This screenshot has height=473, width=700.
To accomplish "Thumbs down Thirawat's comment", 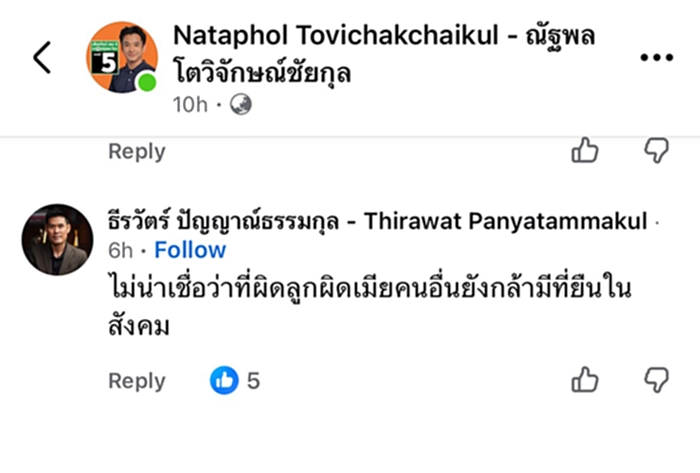I will [657, 380].
